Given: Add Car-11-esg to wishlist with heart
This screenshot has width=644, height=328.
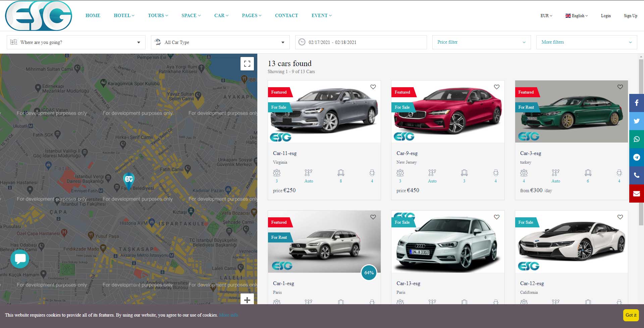Looking at the screenshot, I should 373,87.
